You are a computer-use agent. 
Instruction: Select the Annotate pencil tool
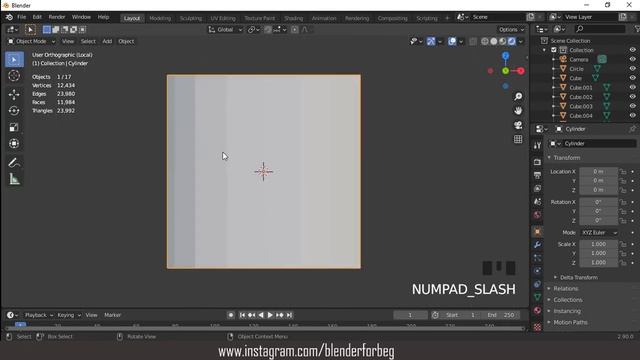click(x=14, y=162)
